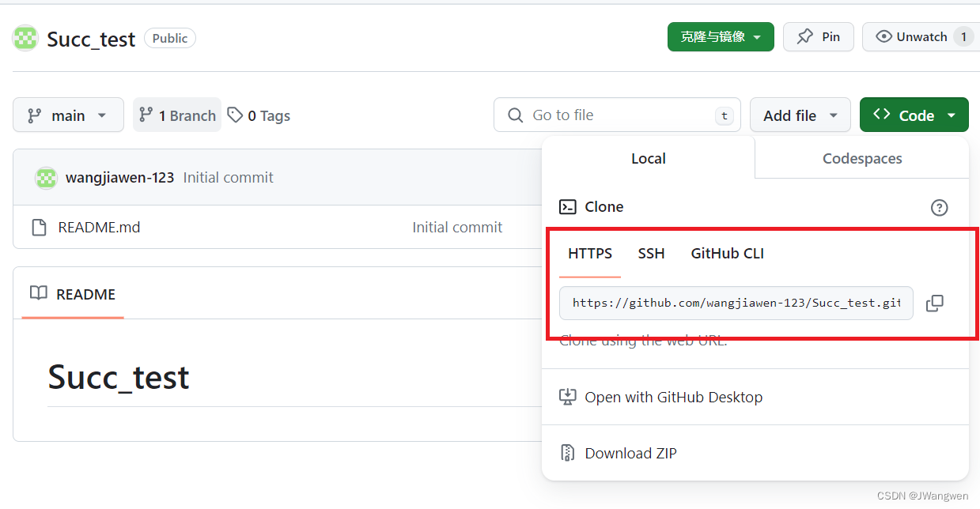980x509 pixels.
Task: Click the tag icon beside 0 Tags
Action: click(235, 115)
